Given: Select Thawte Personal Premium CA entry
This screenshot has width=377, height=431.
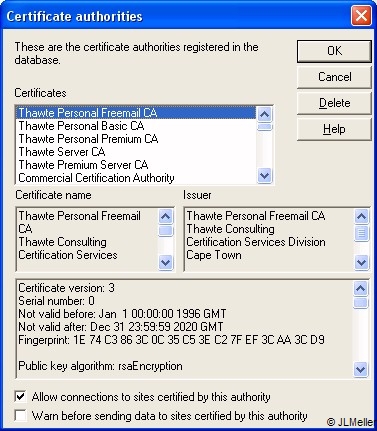Looking at the screenshot, I should tap(136, 139).
